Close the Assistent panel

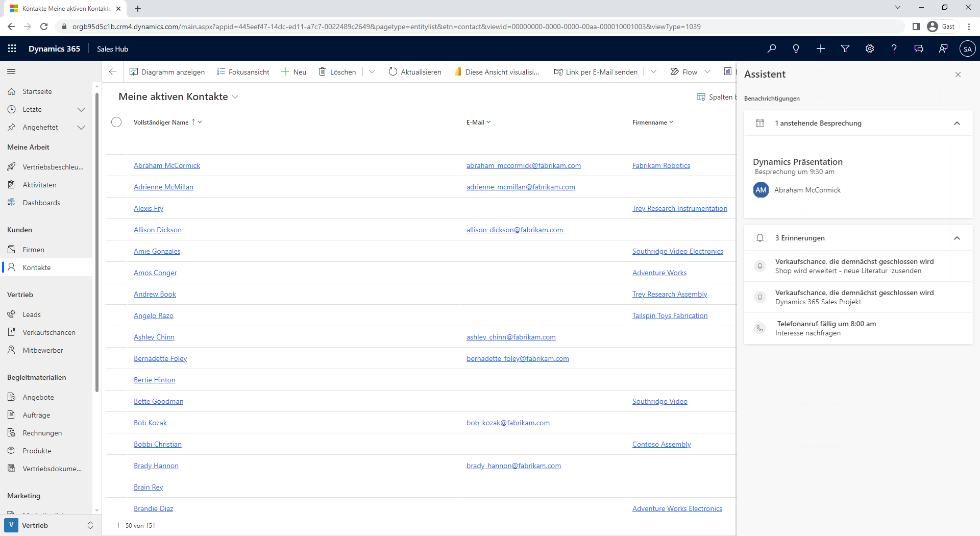tap(958, 75)
